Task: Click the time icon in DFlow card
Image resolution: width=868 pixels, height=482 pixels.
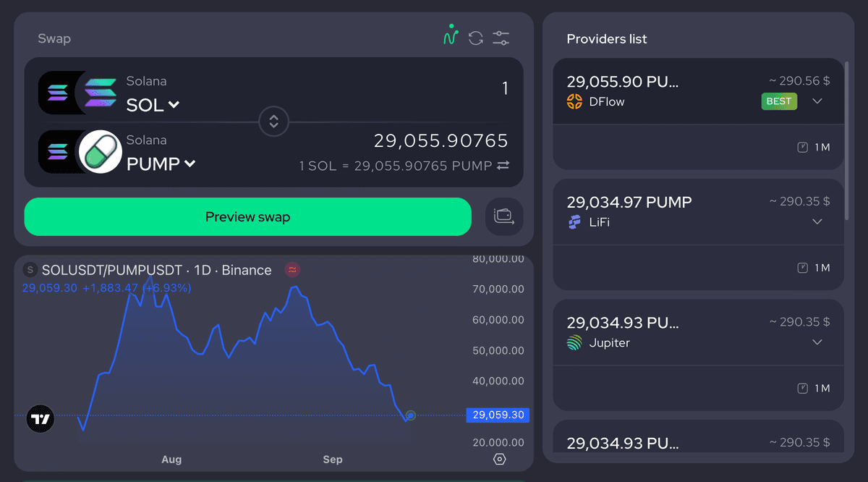Action: [x=802, y=147]
